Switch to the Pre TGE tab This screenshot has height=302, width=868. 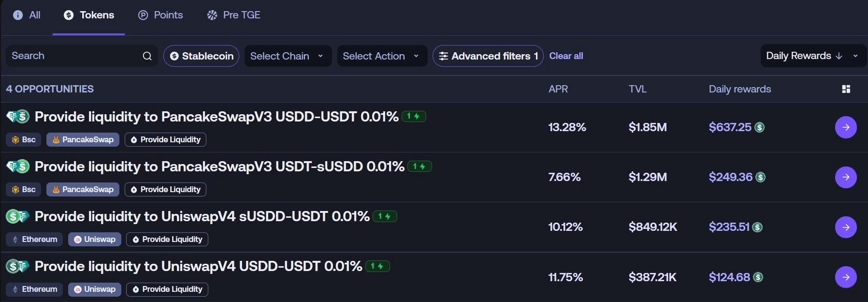234,15
